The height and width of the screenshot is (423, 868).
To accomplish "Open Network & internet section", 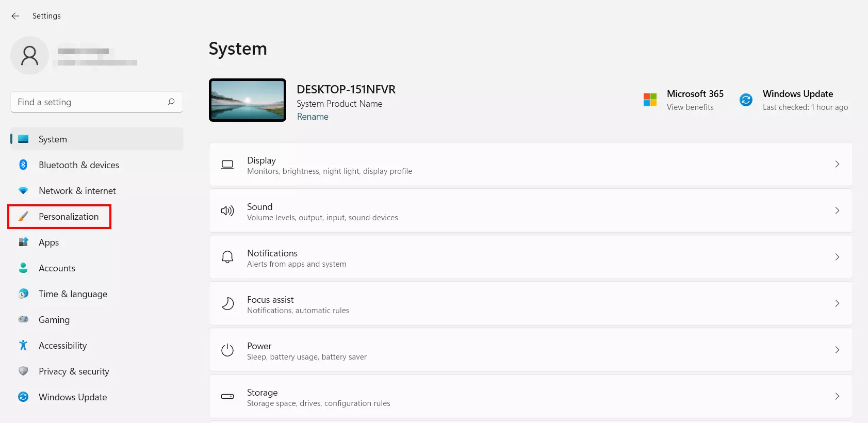I will 96,190.
